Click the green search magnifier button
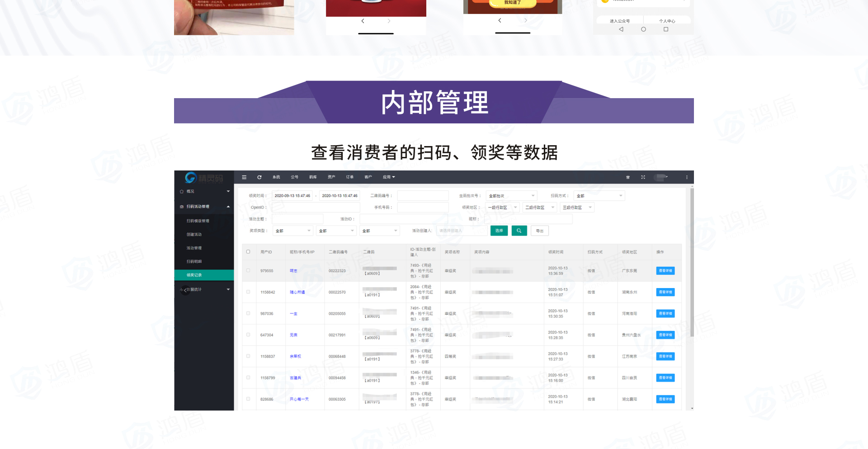The width and height of the screenshot is (868, 449). tap(519, 231)
